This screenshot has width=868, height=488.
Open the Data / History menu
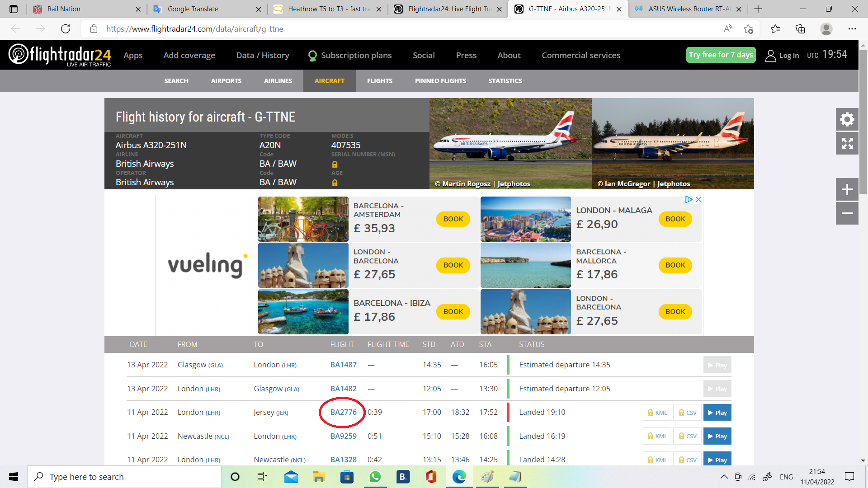(263, 55)
